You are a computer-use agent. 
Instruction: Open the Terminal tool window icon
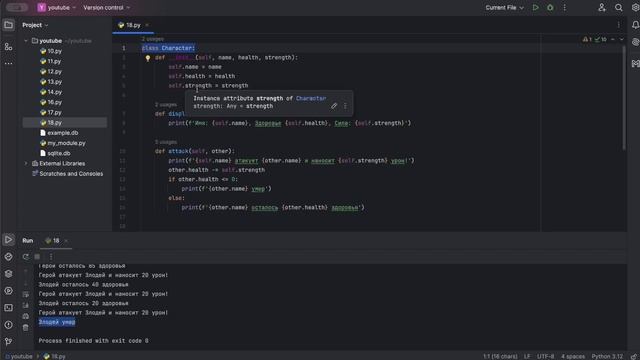point(8,308)
